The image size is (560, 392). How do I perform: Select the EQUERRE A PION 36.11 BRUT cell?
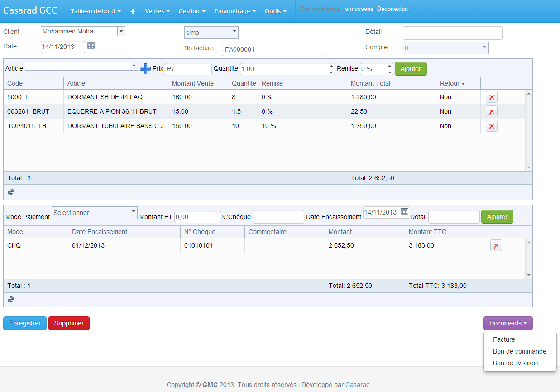pos(116,111)
